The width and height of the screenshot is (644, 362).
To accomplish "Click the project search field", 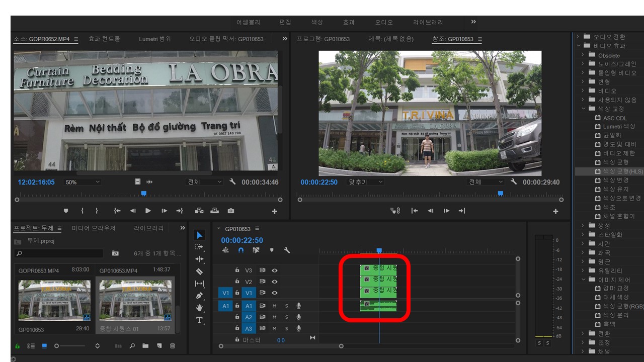I will point(59,253).
